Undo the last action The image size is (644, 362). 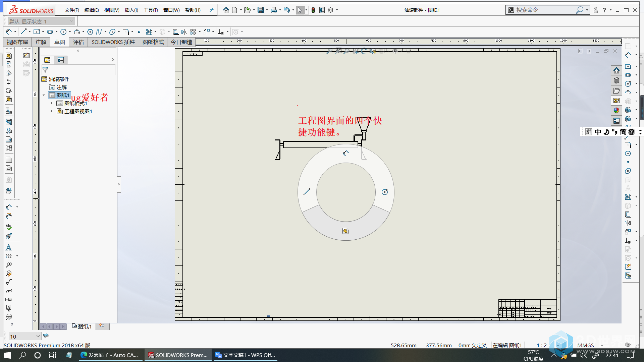pos(287,10)
